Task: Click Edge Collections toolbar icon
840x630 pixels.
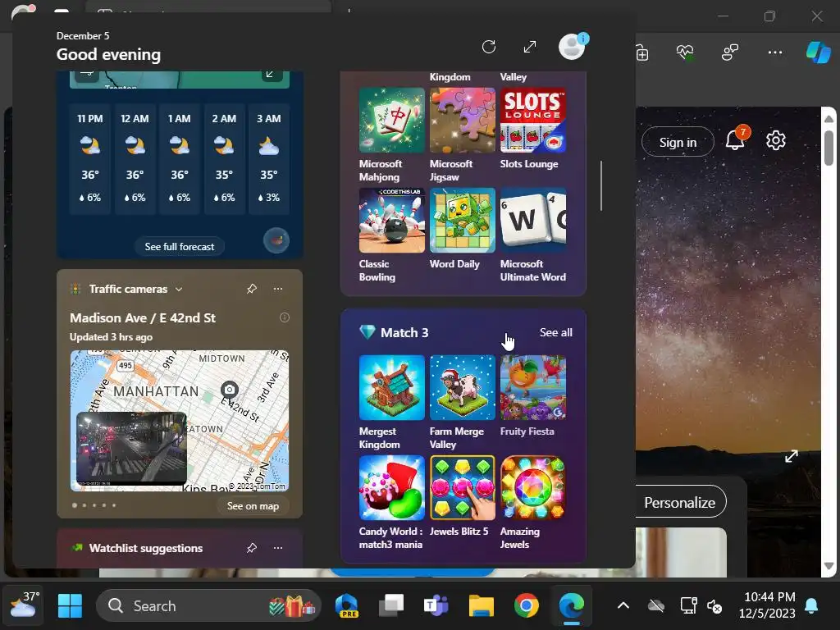Action: pos(641,53)
